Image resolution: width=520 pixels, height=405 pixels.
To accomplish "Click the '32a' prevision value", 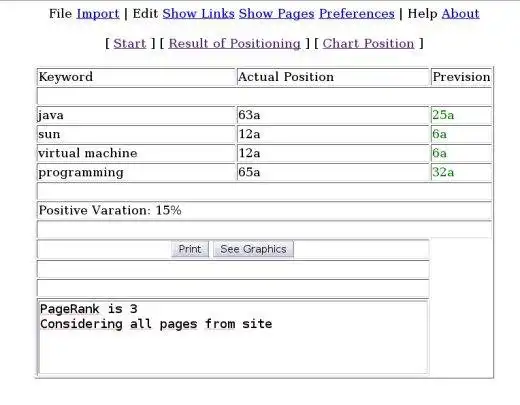I will click(x=443, y=172).
